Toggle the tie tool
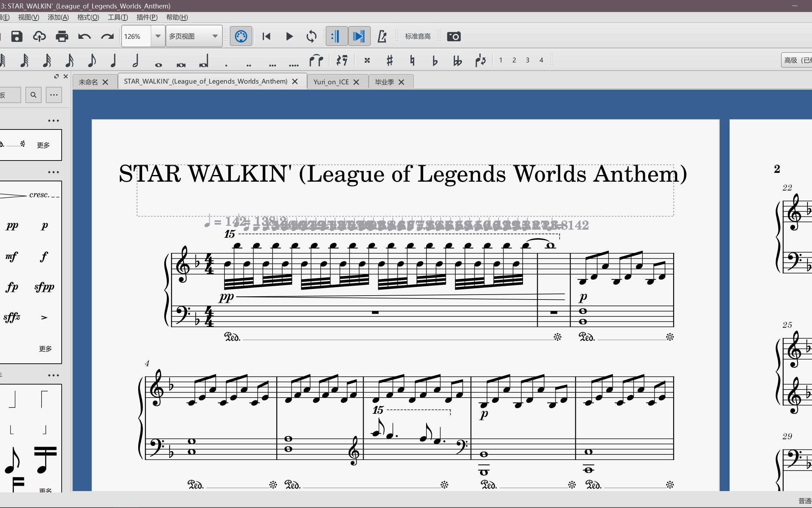 point(316,60)
